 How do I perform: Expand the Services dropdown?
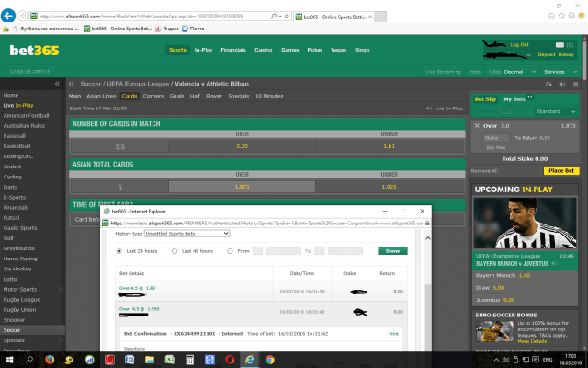(x=560, y=72)
